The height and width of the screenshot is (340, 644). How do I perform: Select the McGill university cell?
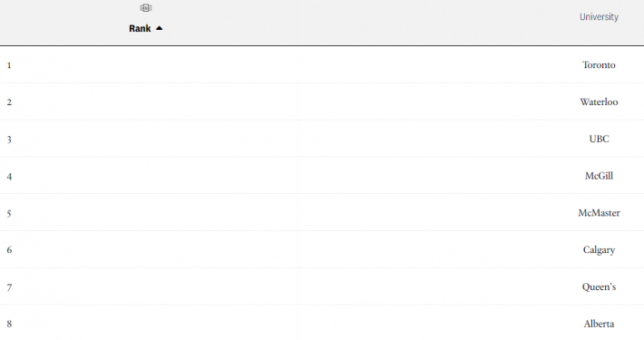[x=599, y=176]
